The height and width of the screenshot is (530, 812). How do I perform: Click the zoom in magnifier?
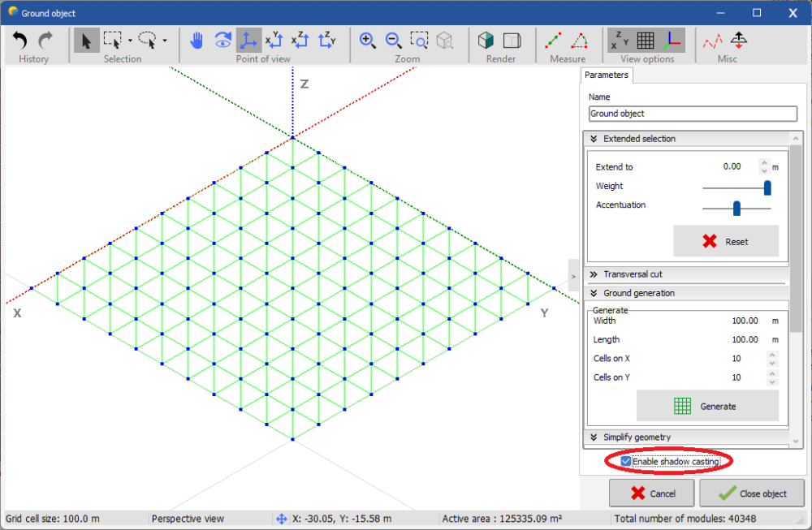tap(367, 40)
